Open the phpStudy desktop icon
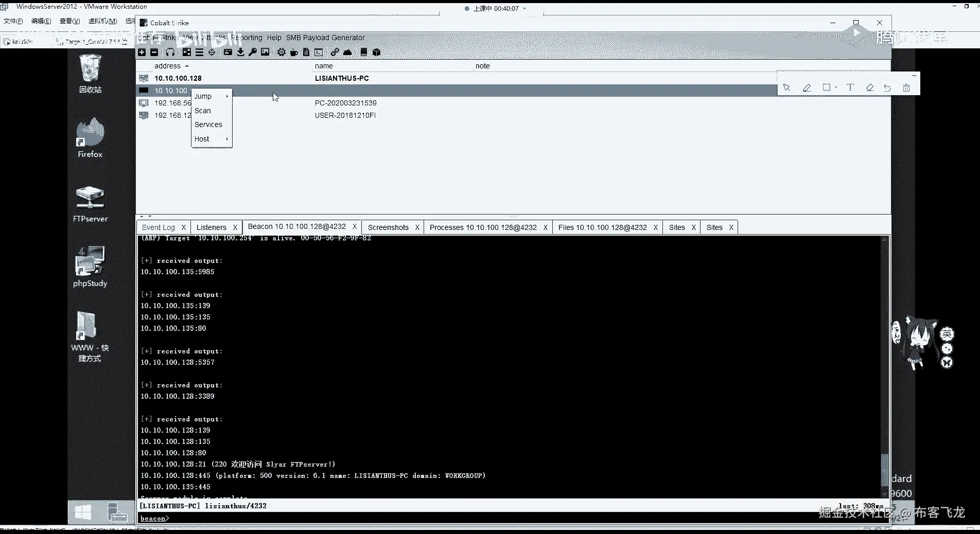Image resolution: width=980 pixels, height=534 pixels. click(90, 266)
